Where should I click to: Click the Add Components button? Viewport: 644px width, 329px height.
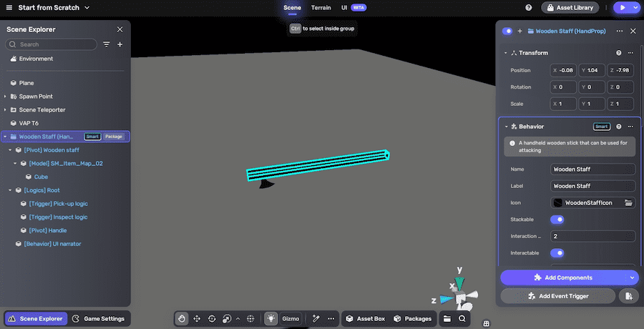pyautogui.click(x=563, y=278)
